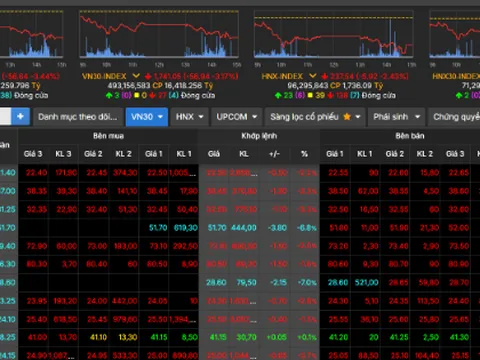Click matched volume cell 30,70

pos(246,337)
